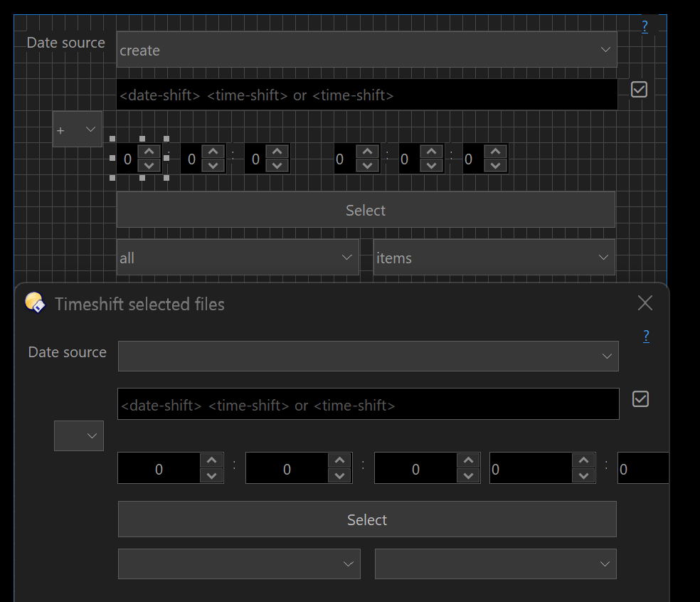700x602 pixels.
Task: Expand the 'all' dropdown
Action: [x=238, y=258]
